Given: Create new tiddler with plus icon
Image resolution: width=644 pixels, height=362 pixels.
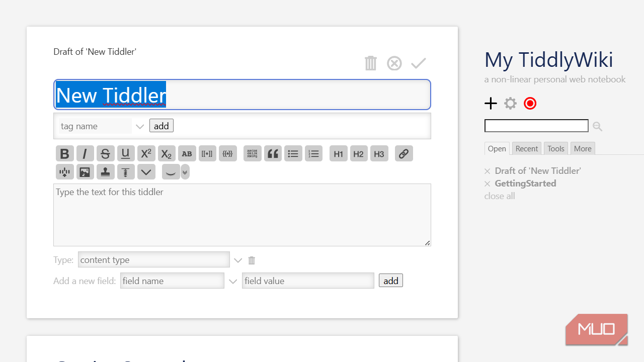Looking at the screenshot, I should pyautogui.click(x=491, y=104).
